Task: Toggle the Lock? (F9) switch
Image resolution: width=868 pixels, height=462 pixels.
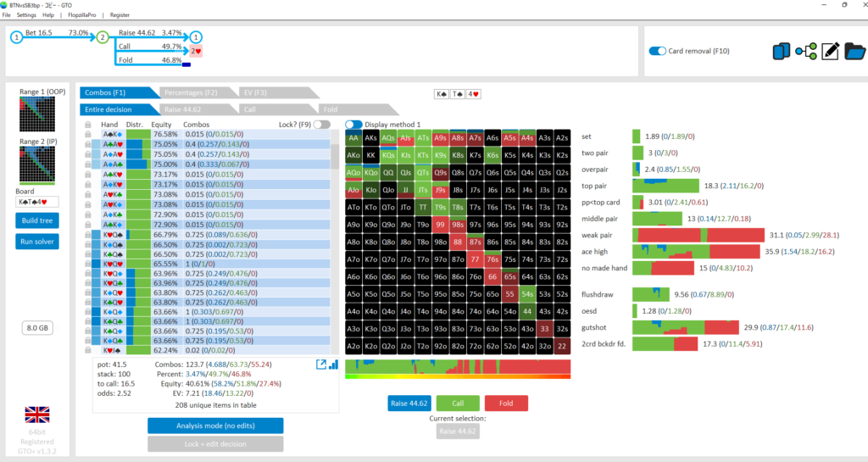Action: (x=321, y=125)
